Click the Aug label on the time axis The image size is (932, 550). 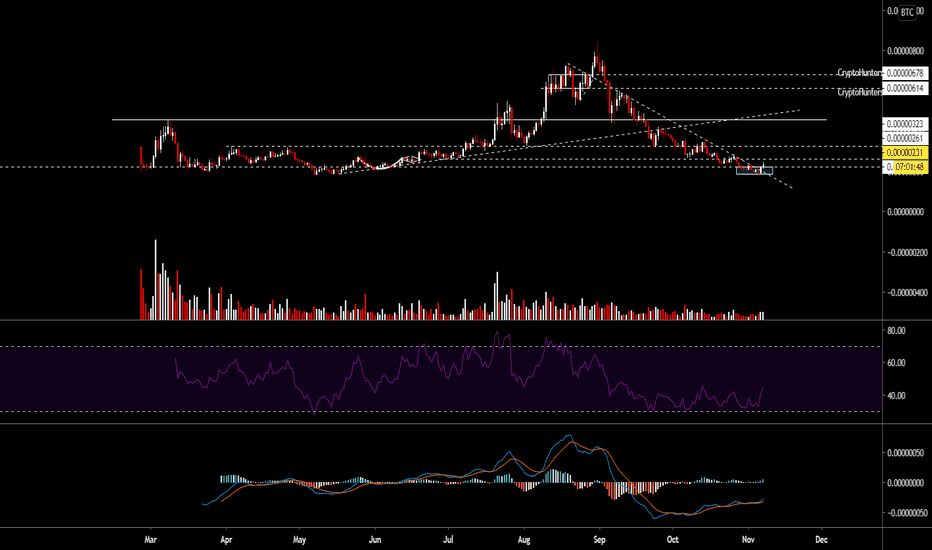(524, 540)
